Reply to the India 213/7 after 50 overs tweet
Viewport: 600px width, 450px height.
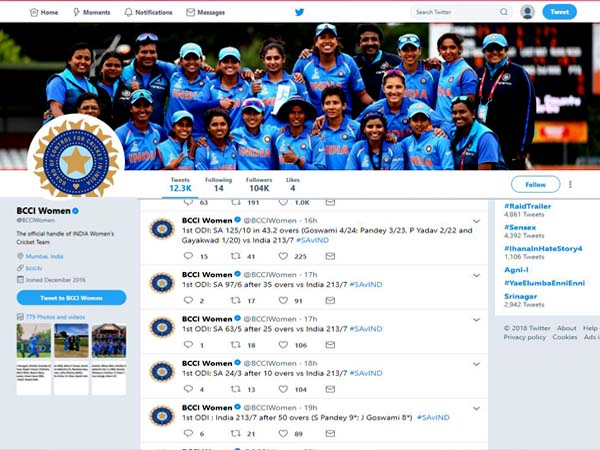pos(188,433)
